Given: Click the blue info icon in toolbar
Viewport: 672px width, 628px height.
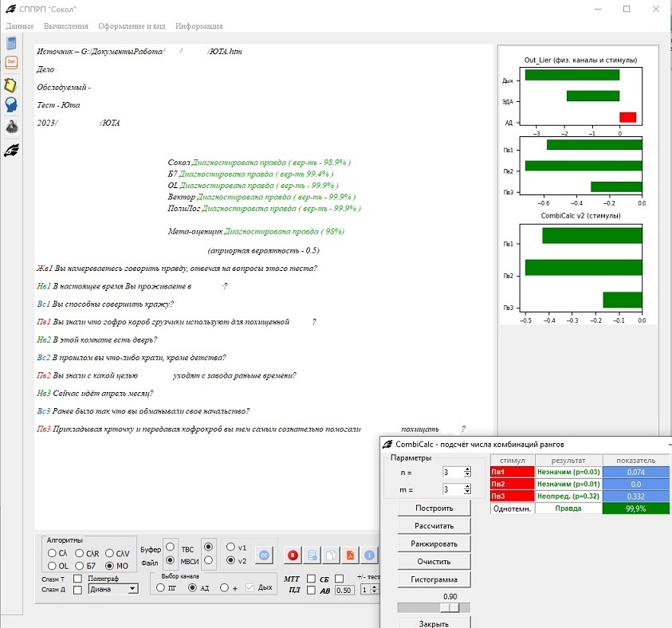Looking at the screenshot, I should tap(369, 555).
